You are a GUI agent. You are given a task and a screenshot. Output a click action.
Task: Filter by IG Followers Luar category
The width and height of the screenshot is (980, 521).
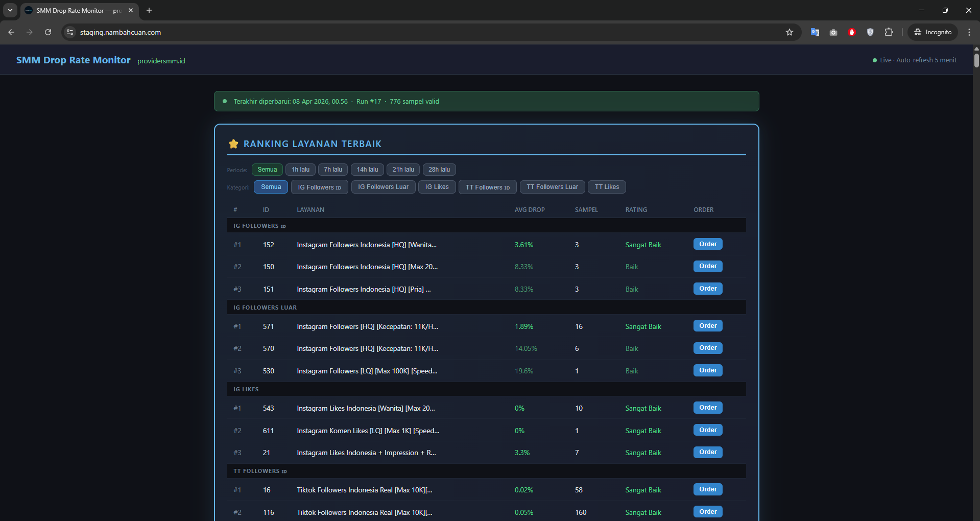click(x=383, y=187)
